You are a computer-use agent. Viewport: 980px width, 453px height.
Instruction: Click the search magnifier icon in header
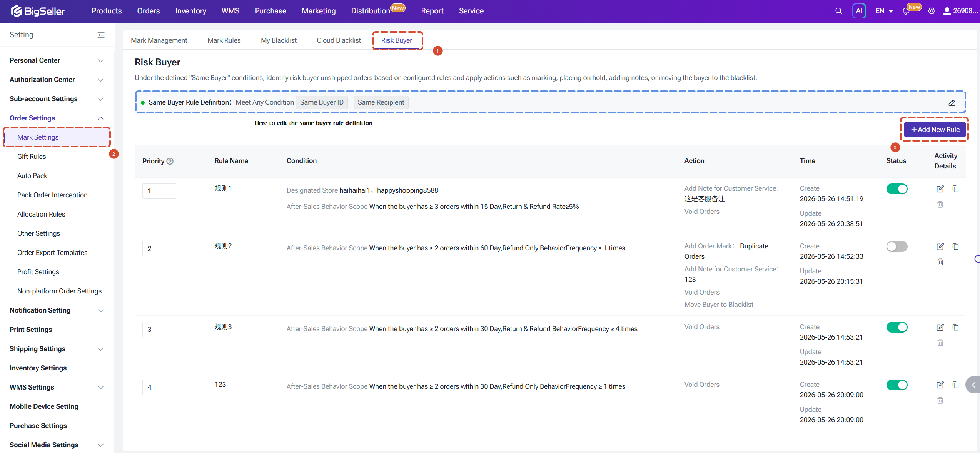click(x=838, y=11)
